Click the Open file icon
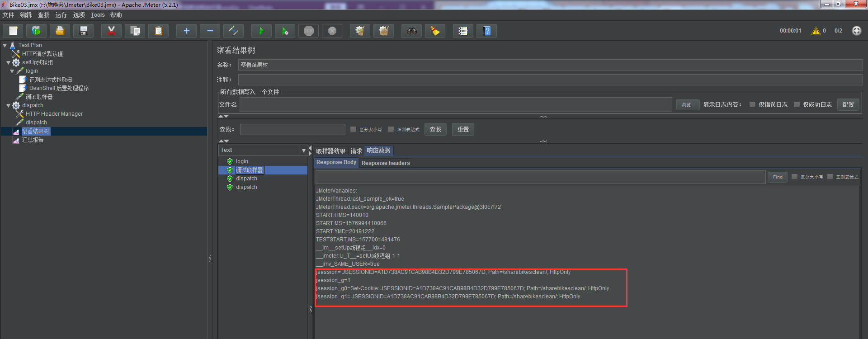This screenshot has height=339, width=868. pyautogui.click(x=60, y=31)
